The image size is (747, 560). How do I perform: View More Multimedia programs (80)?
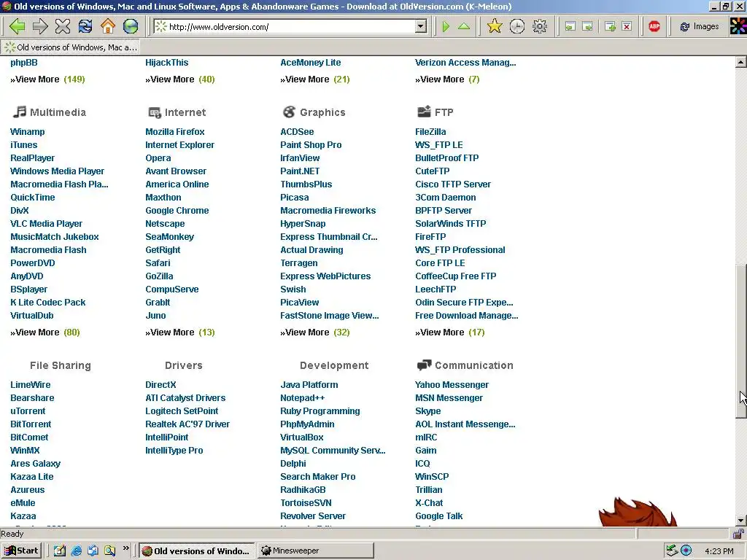coord(45,332)
